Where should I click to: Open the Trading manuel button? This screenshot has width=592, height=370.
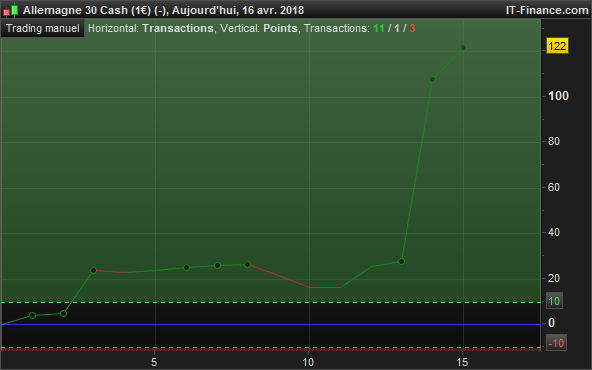[x=43, y=29]
